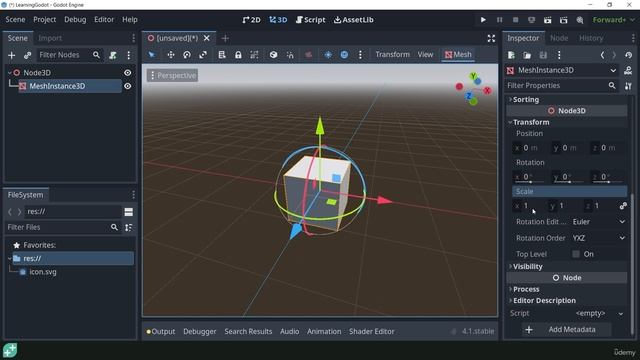The height and width of the screenshot is (360, 640).
Task: Click the instantiate child scene link icon
Action: pyautogui.click(x=27, y=55)
